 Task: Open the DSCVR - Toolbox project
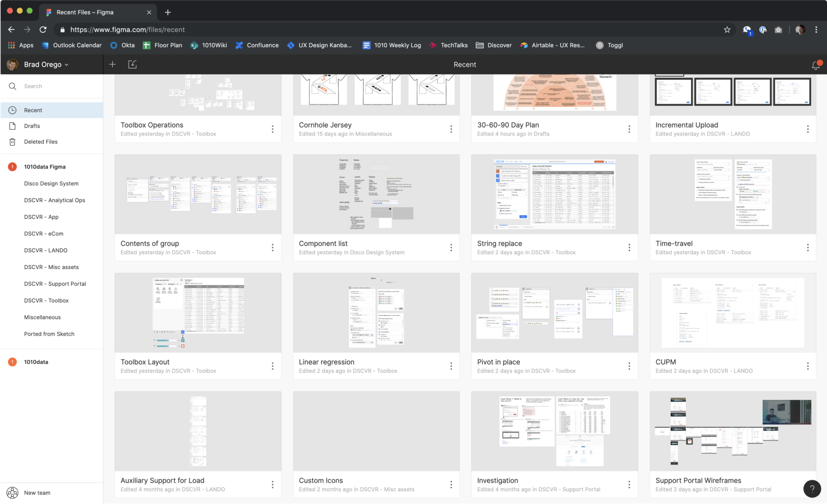(46, 301)
